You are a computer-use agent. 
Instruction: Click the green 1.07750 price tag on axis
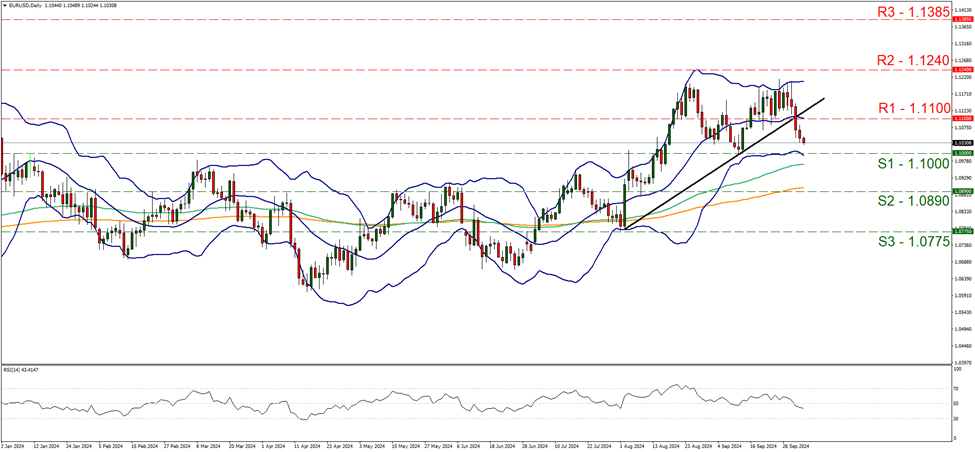pos(965,231)
